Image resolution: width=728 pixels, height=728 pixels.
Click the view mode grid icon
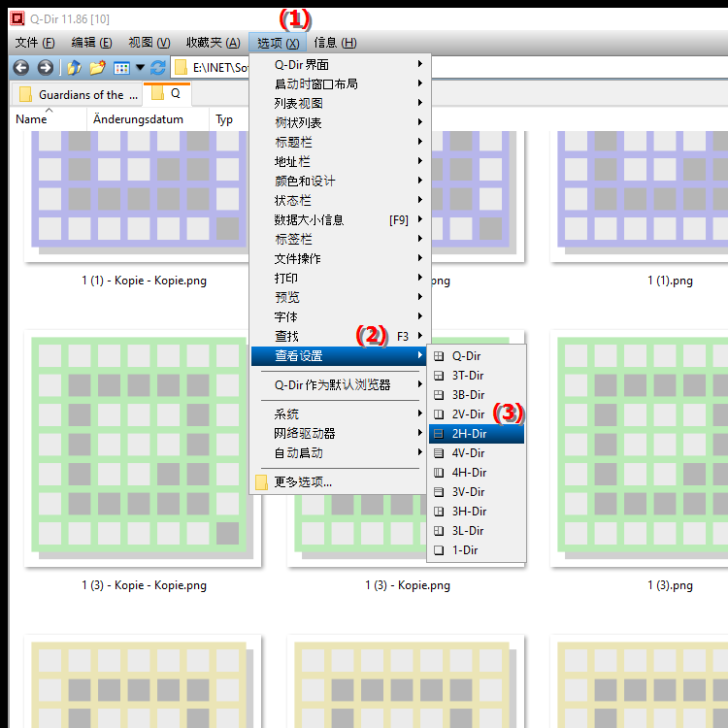click(x=121, y=68)
